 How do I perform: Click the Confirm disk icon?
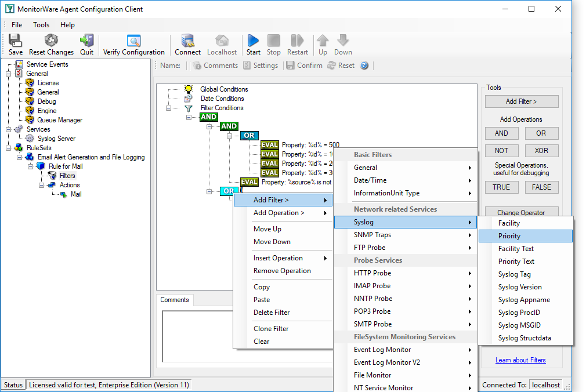(x=290, y=66)
